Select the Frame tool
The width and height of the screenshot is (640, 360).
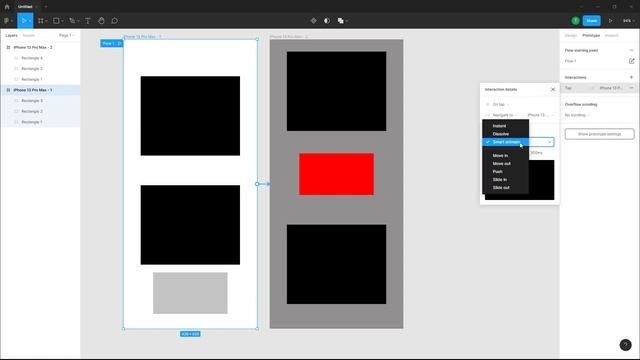(x=41, y=21)
